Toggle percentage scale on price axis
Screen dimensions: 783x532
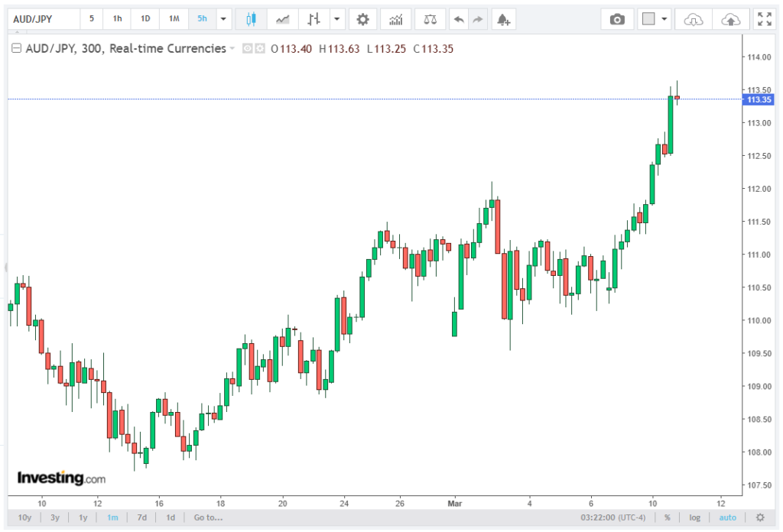pos(667,517)
